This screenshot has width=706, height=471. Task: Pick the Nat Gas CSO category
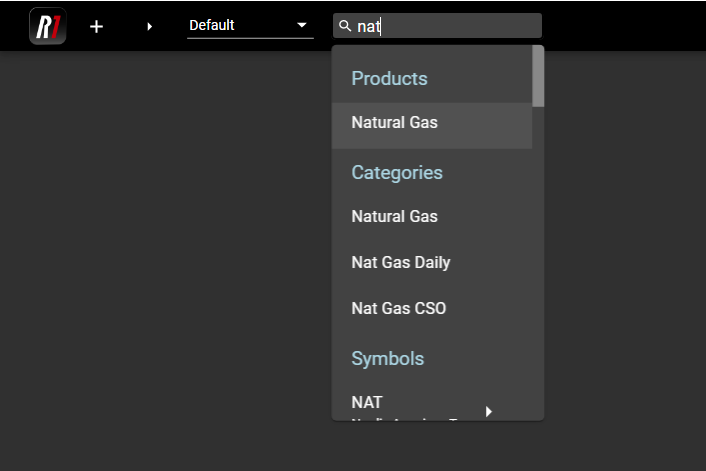[x=399, y=308]
